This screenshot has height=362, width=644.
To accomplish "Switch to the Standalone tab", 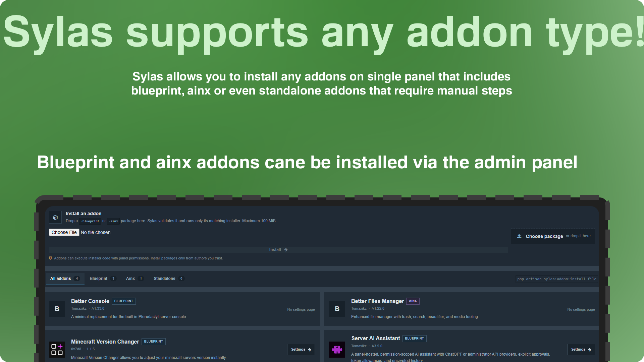I will pos(169,279).
